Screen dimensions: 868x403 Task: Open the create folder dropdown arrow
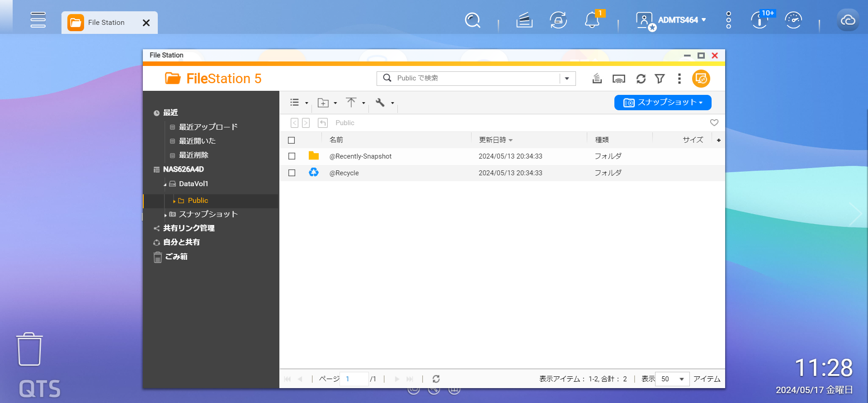335,103
